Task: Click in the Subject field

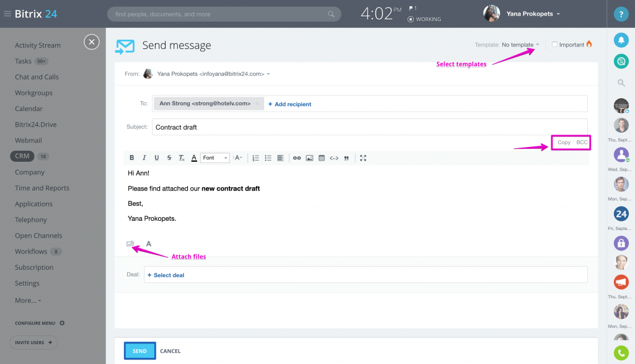Action: tap(370, 127)
